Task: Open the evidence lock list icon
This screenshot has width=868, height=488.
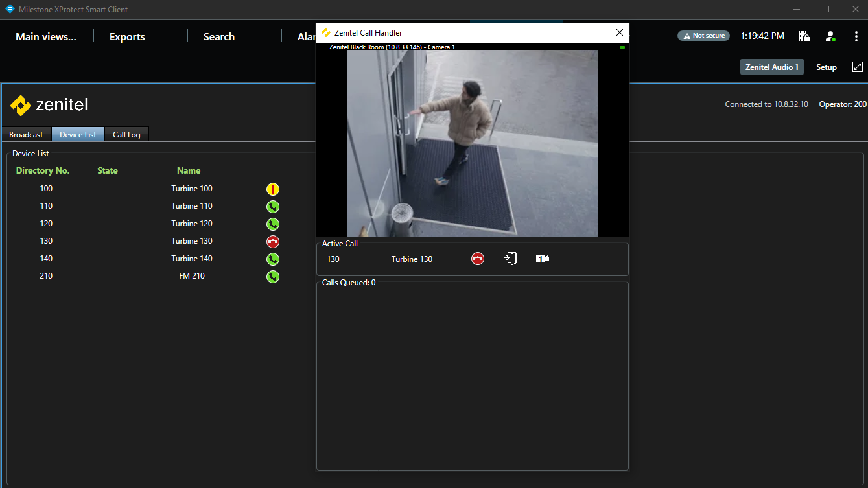Action: coord(804,36)
